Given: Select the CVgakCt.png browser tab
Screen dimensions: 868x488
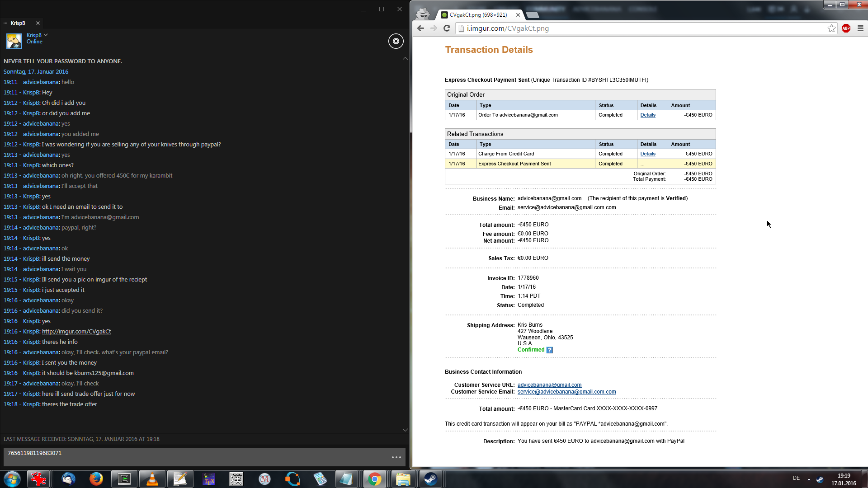Looking at the screenshot, I should [478, 15].
